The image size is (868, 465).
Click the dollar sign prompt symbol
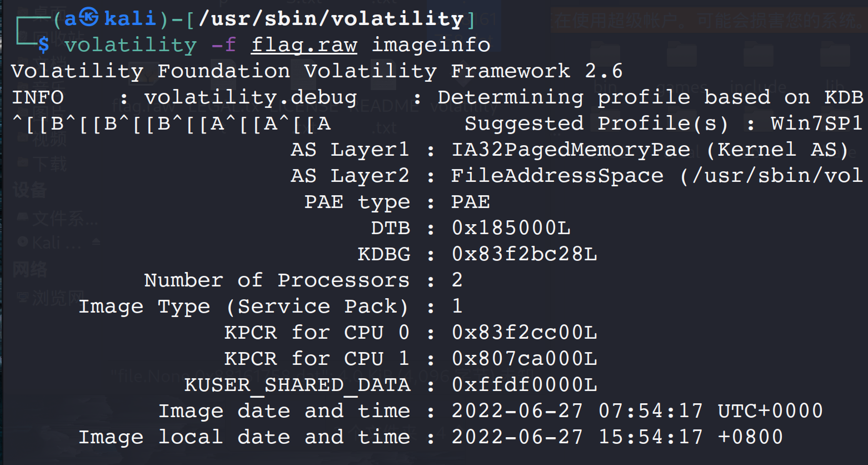click(44, 45)
